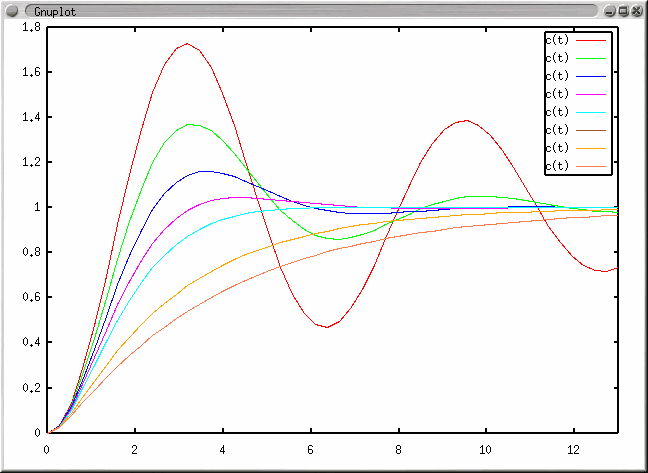Click the x-axis tick label 6
The width and height of the screenshot is (648, 473).
310,450
